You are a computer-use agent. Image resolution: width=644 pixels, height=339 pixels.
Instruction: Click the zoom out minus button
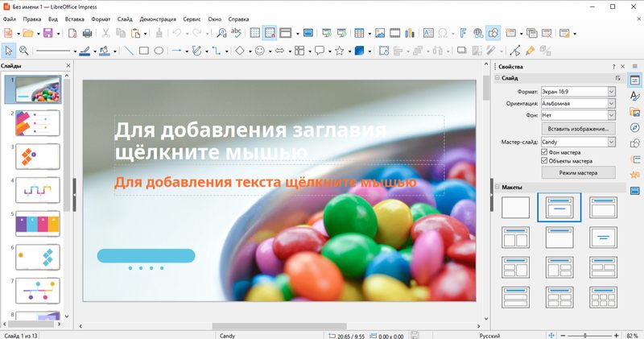click(563, 335)
